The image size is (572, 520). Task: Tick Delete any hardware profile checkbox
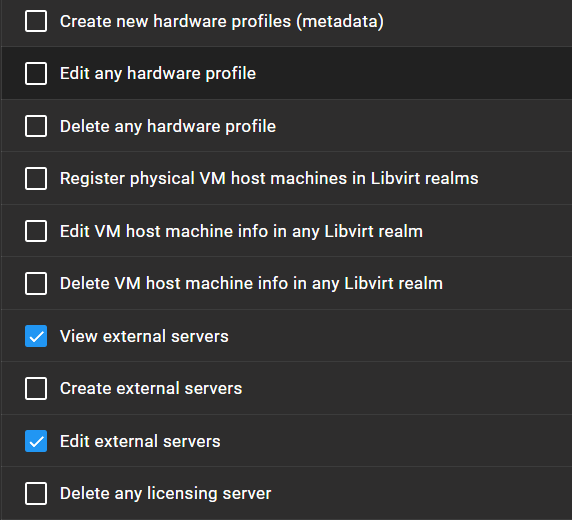pos(36,126)
